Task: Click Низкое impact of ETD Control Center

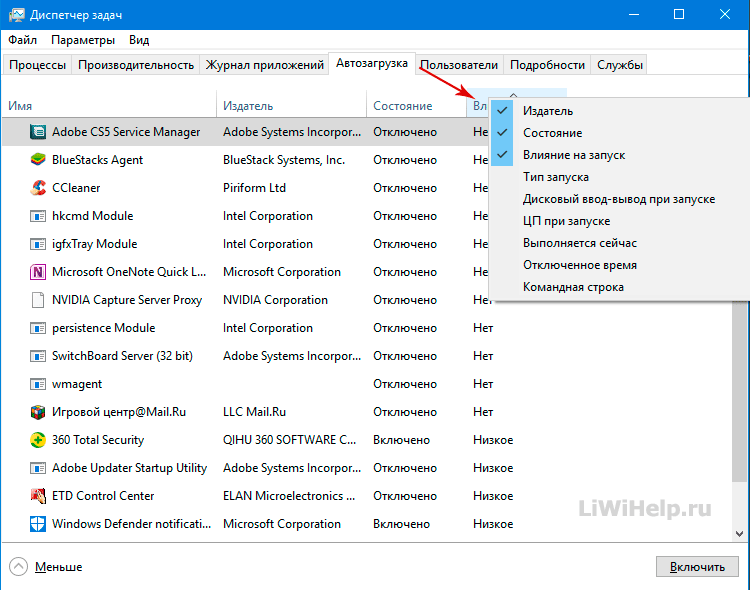Action: tap(493, 496)
